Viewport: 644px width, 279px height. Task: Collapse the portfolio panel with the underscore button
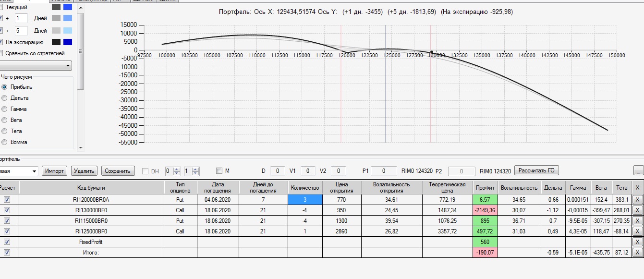tap(639, 170)
